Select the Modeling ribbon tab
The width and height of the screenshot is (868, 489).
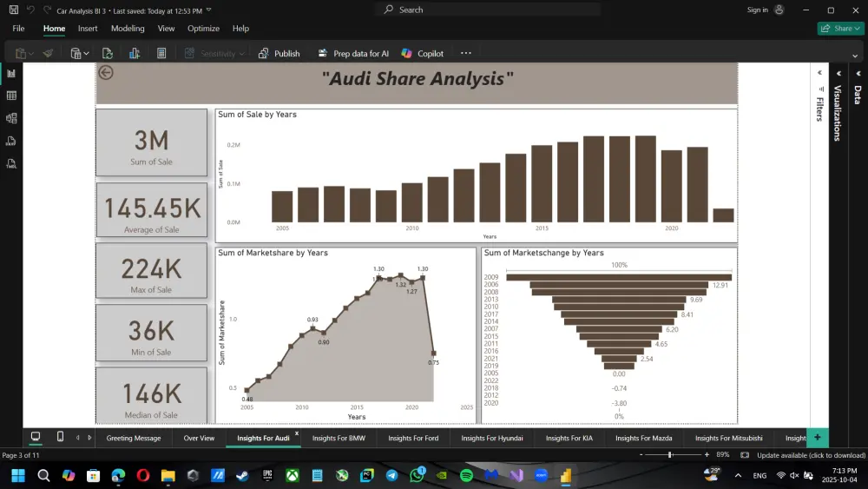pos(128,29)
